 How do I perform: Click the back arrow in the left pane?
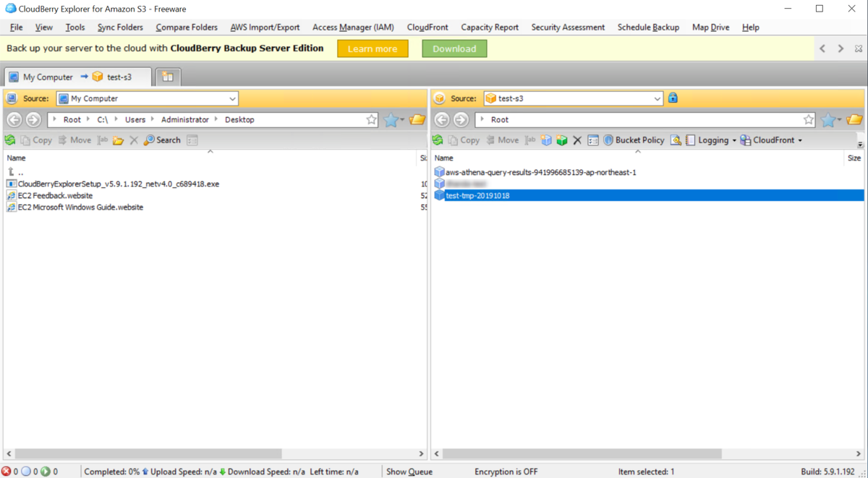pos(14,119)
